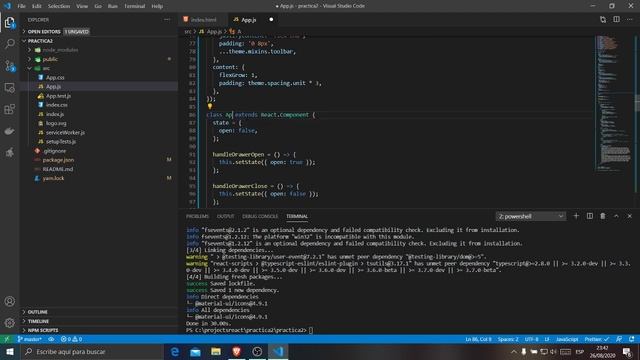
Task: Split the editor to the right
Action: 616,20
